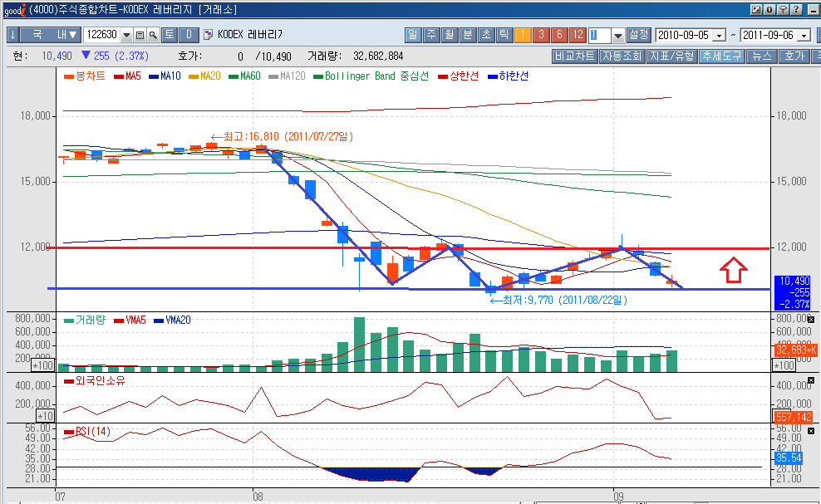Click the down-arrow button left of 국내
821x504 pixels.
tap(12, 35)
